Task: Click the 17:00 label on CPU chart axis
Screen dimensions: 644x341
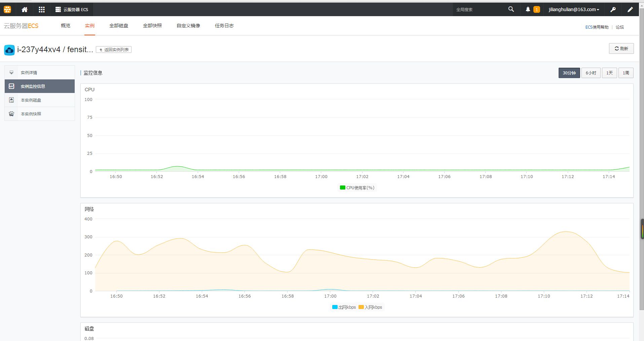Action: [x=321, y=176]
